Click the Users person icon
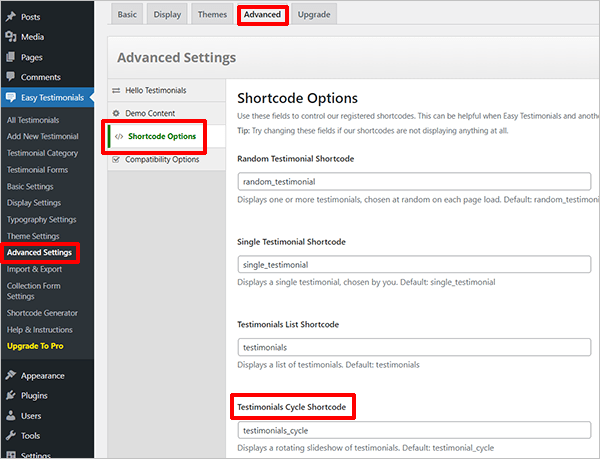 [11, 415]
